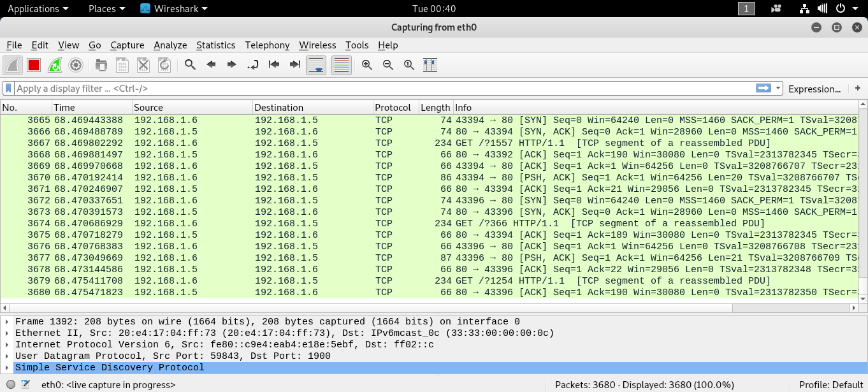
Task: Open the Wireless menu
Action: [x=317, y=45]
